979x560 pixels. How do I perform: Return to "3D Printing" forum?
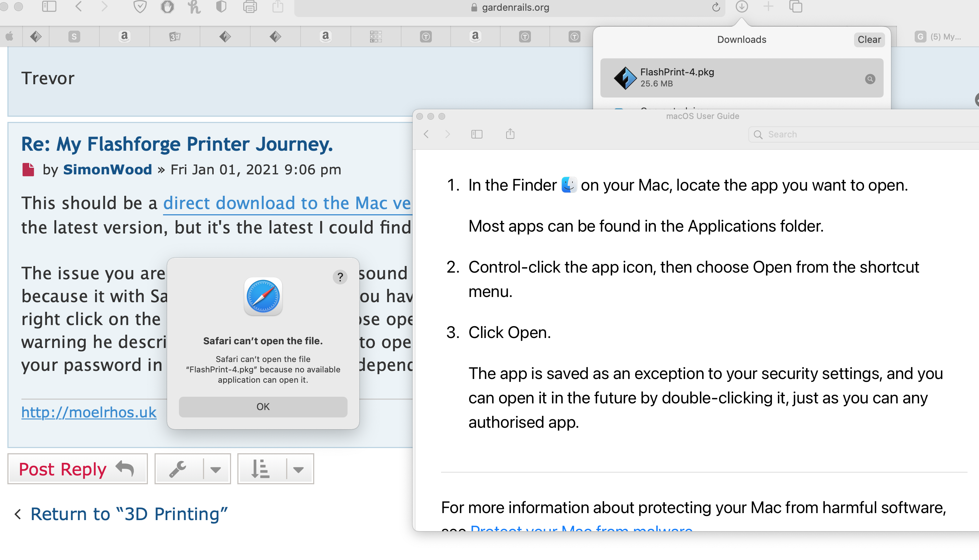[x=129, y=514]
